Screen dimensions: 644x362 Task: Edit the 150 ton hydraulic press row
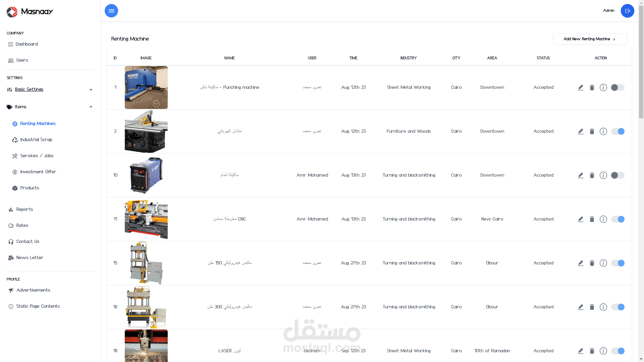[x=581, y=263]
